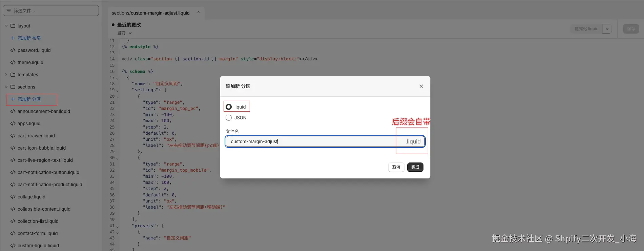Viewport: 644px width, 251px height.
Task: Click the file name input field
Action: pyautogui.click(x=325, y=141)
